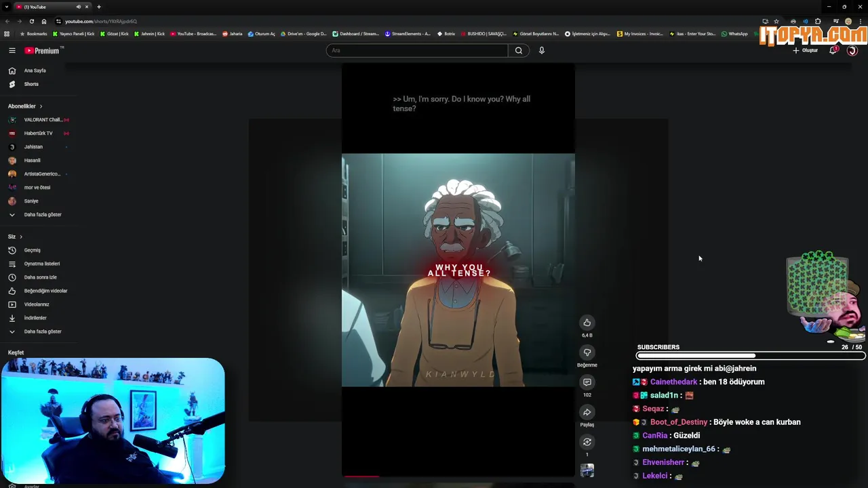The image size is (868, 488).
Task: Open the tab search dropdown
Action: 6,7
